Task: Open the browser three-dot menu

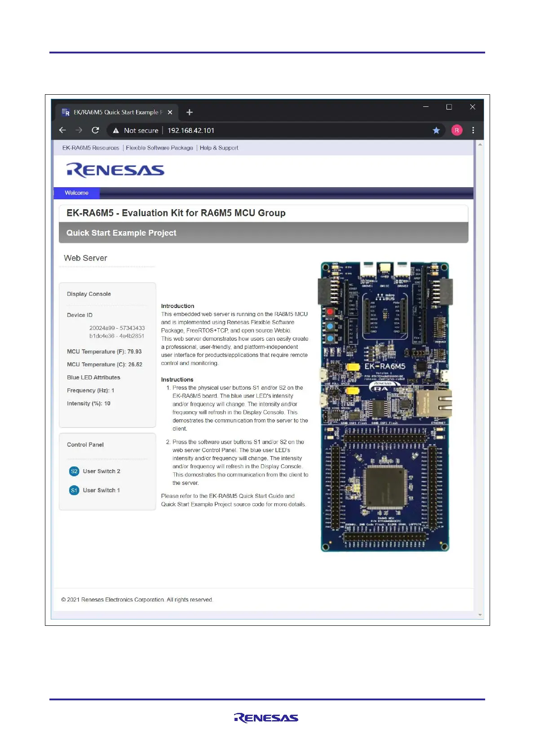Action: coord(473,130)
